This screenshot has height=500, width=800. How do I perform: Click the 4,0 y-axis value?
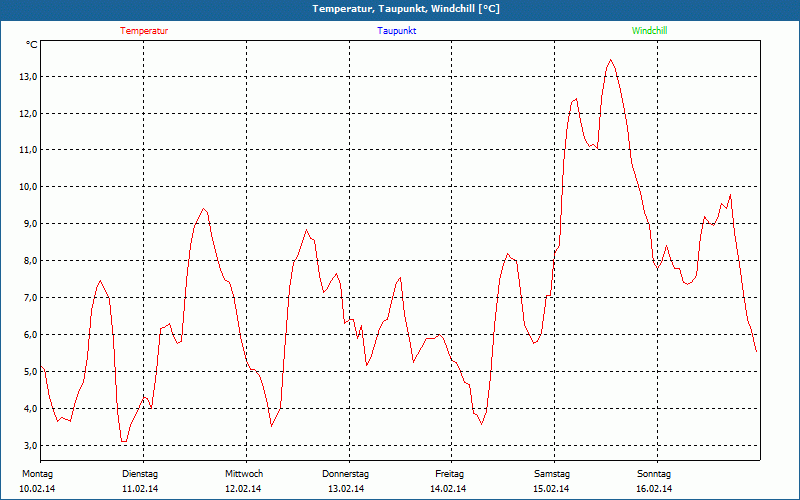pos(29,409)
